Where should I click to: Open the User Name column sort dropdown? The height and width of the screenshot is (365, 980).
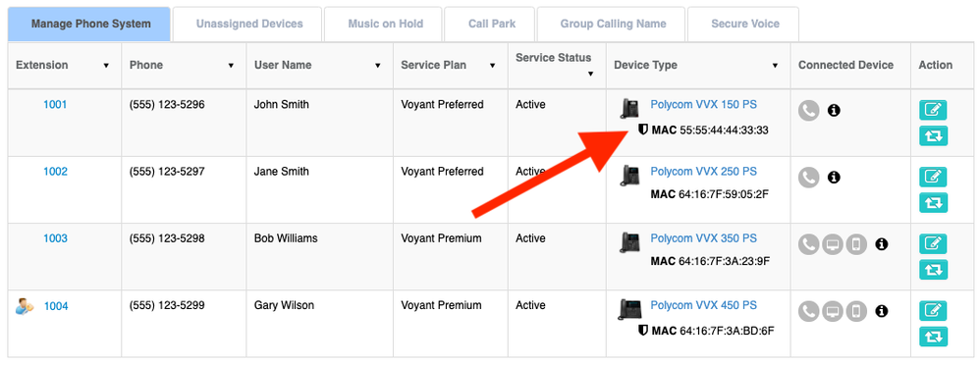point(377,66)
